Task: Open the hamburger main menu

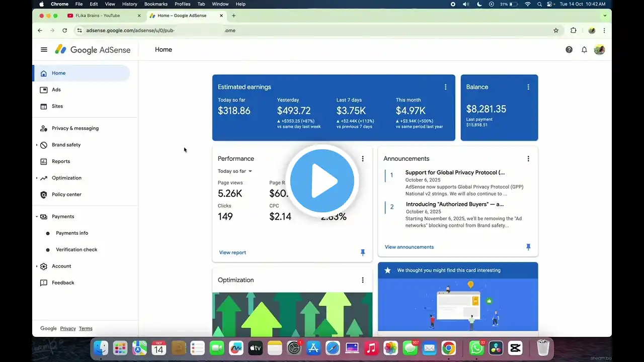Action: tap(44, 50)
